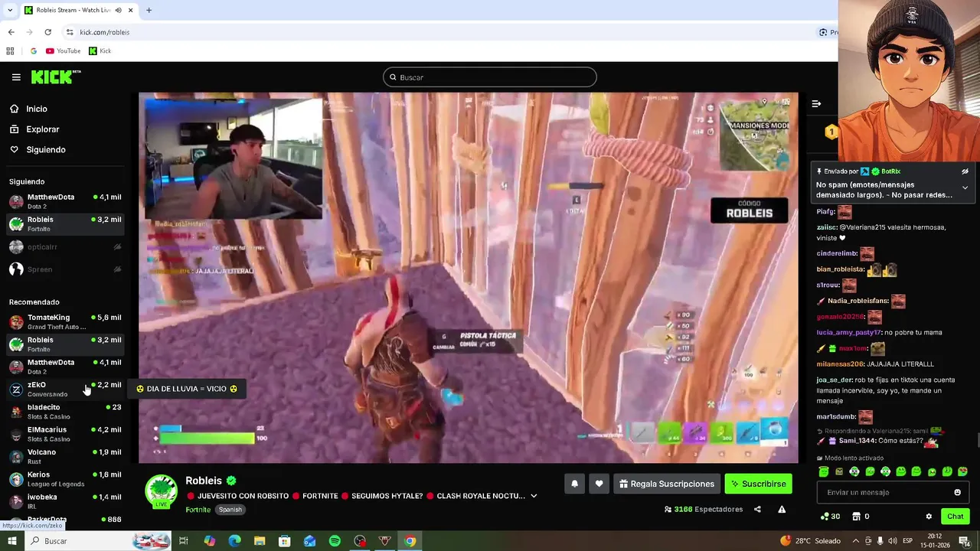Close the Robleis Stream tab
980x551 pixels.
click(x=130, y=10)
